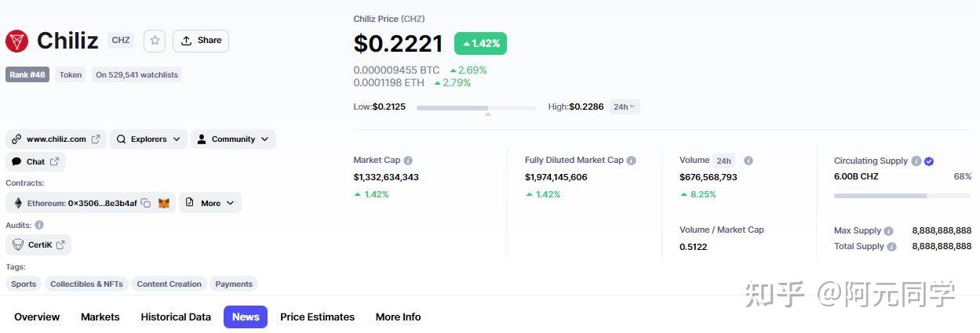The height and width of the screenshot is (333, 980).
Task: Click Fully Diluted Market Cap info icon
Action: (x=632, y=161)
